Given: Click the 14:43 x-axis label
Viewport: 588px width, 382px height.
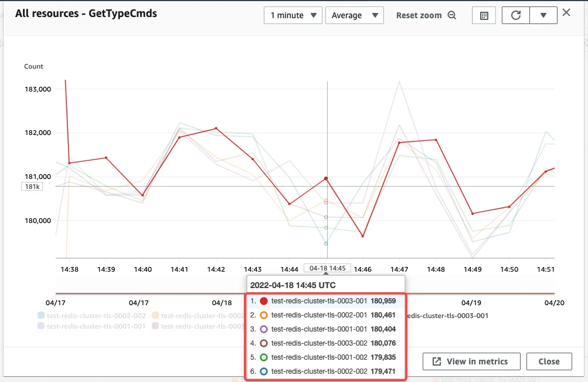Looking at the screenshot, I should click(x=253, y=269).
